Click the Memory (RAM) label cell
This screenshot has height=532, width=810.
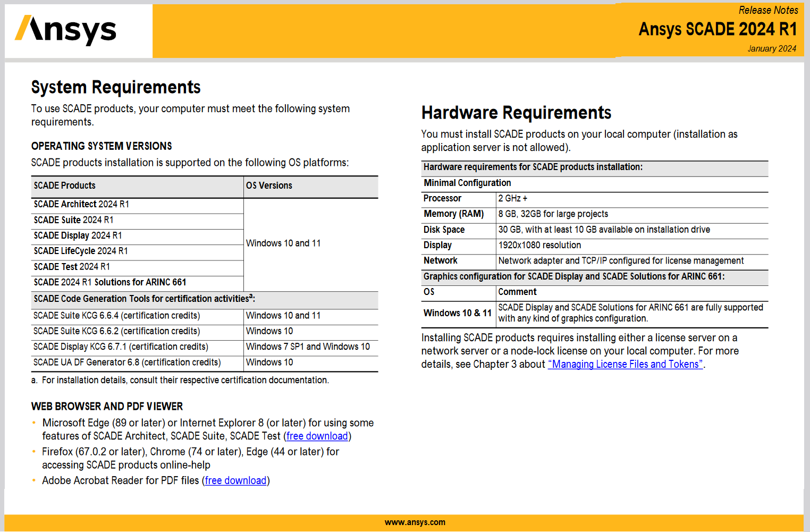[459, 214]
